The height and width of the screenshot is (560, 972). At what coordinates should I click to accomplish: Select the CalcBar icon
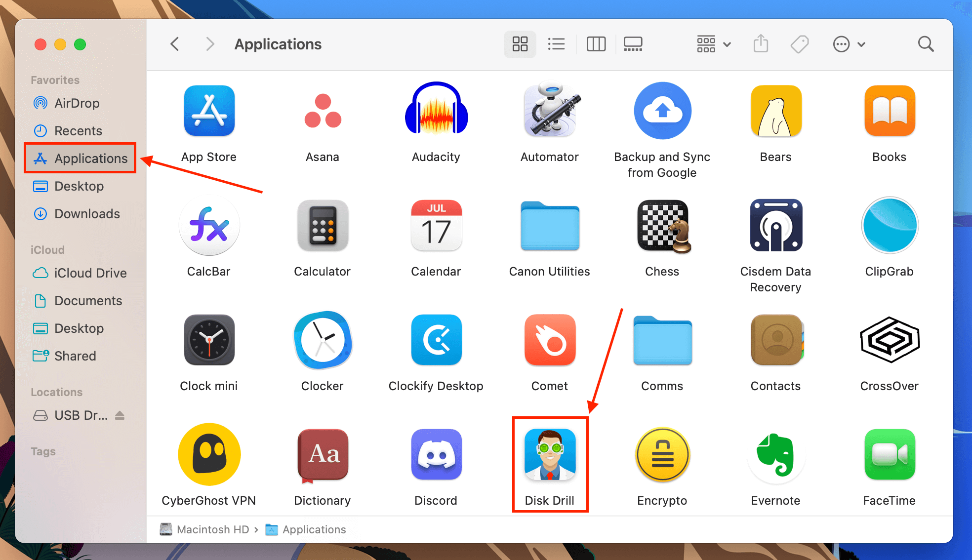pyautogui.click(x=209, y=225)
